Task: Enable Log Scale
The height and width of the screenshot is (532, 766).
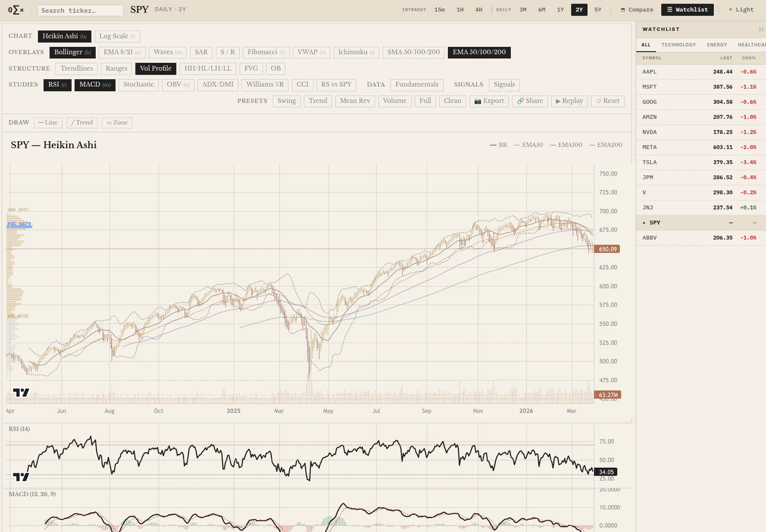Action: point(117,36)
